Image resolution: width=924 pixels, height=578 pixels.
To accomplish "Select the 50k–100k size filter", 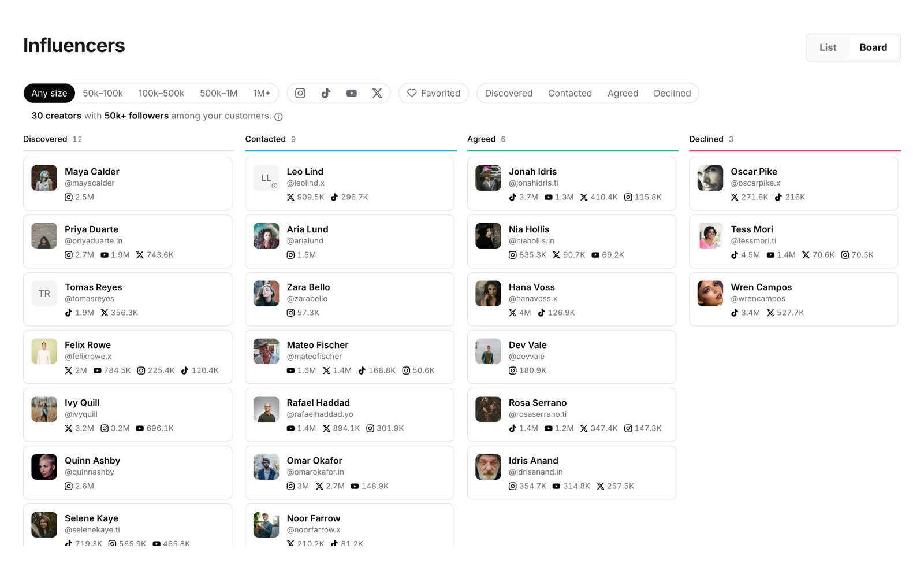I will [103, 93].
